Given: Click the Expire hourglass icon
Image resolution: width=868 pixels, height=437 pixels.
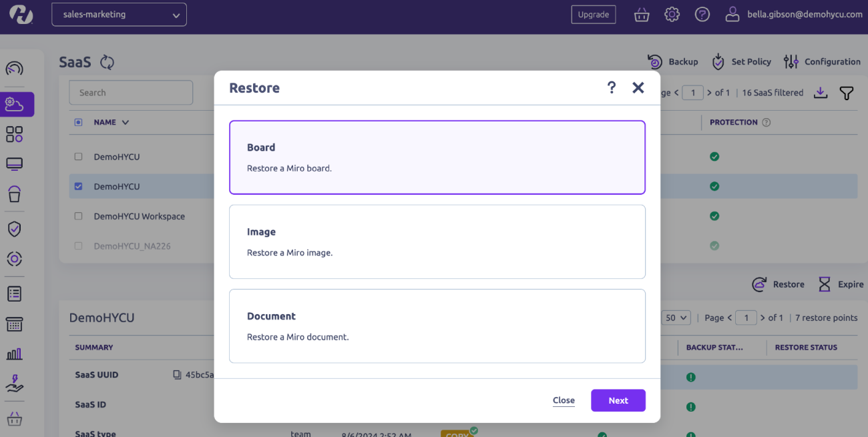Looking at the screenshot, I should point(825,284).
